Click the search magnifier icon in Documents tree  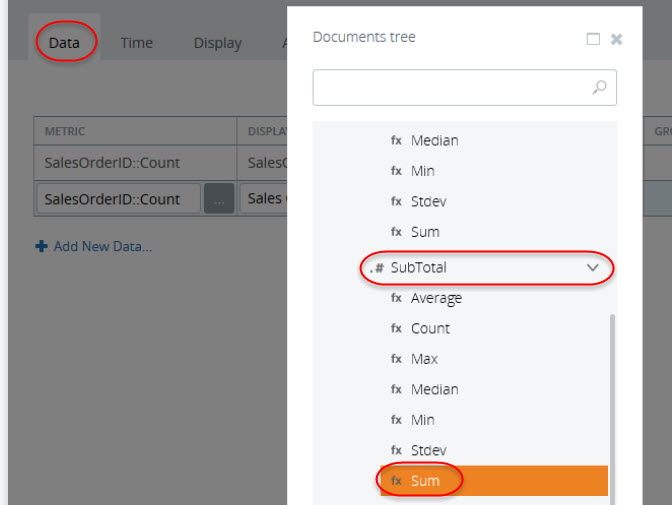(599, 88)
